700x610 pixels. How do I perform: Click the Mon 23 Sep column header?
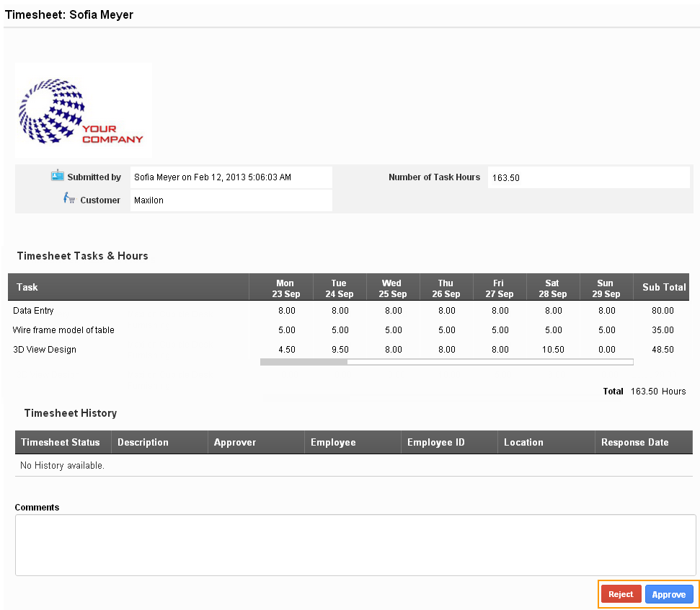pos(286,288)
